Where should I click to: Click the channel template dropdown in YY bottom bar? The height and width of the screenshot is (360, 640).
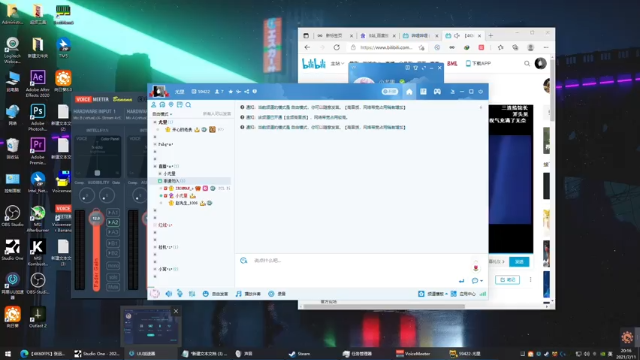point(433,294)
